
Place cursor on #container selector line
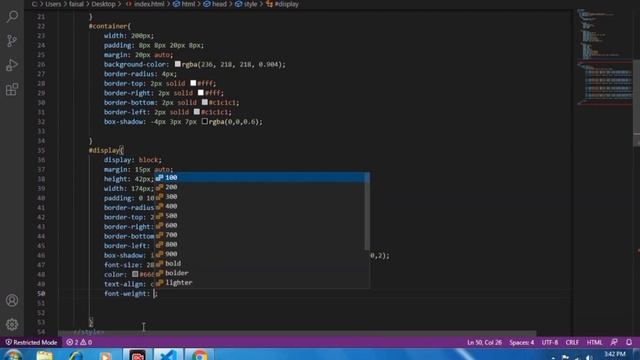(x=109, y=26)
